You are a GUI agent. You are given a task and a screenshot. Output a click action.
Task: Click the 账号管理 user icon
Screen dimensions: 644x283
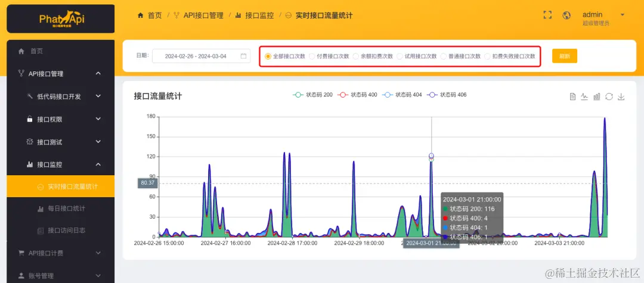point(21,276)
